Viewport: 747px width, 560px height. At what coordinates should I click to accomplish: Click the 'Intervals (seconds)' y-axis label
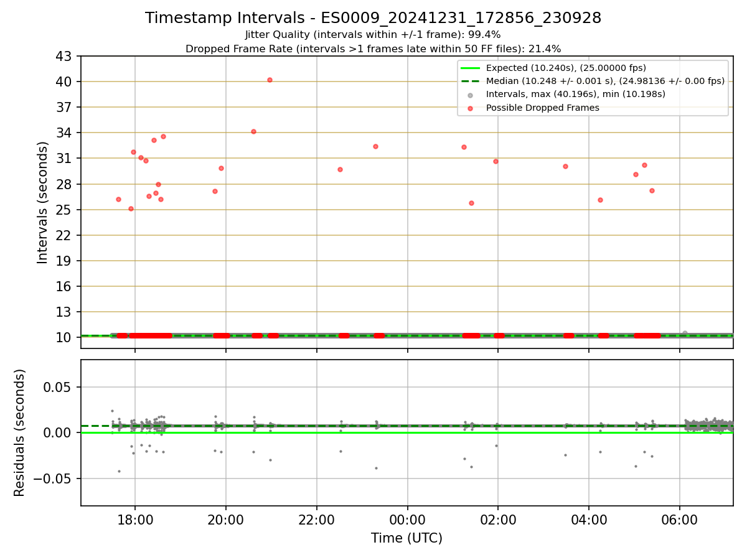click(43, 202)
